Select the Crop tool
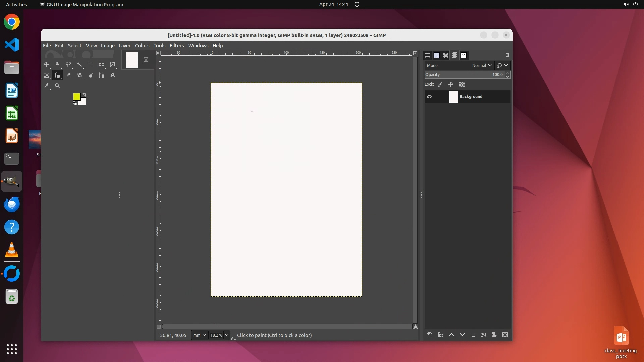This screenshot has height=362, width=644. point(90,64)
